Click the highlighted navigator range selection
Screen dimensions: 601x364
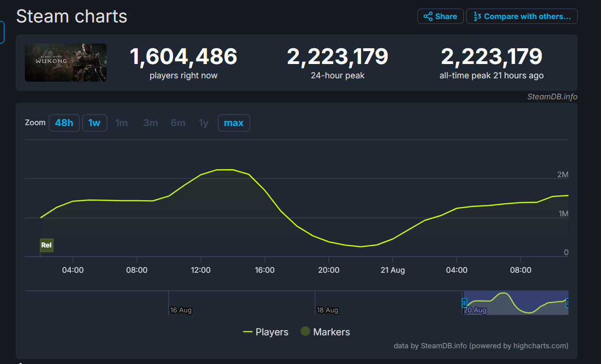click(x=516, y=303)
